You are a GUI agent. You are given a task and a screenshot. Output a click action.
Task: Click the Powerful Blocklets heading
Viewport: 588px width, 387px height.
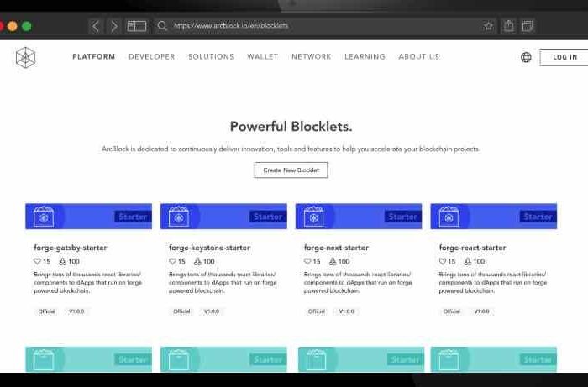(291, 127)
